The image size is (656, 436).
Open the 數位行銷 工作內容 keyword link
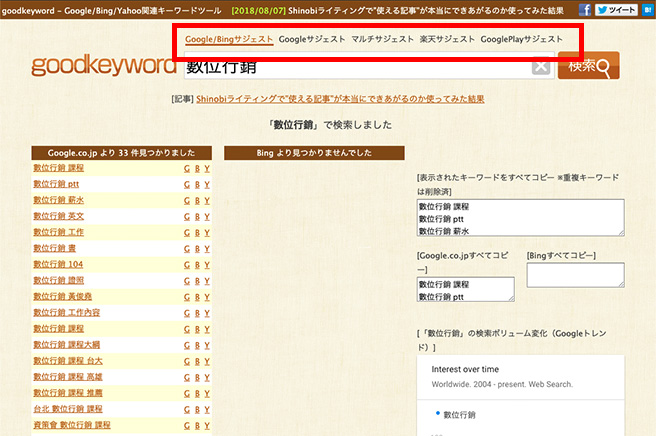coord(67,313)
